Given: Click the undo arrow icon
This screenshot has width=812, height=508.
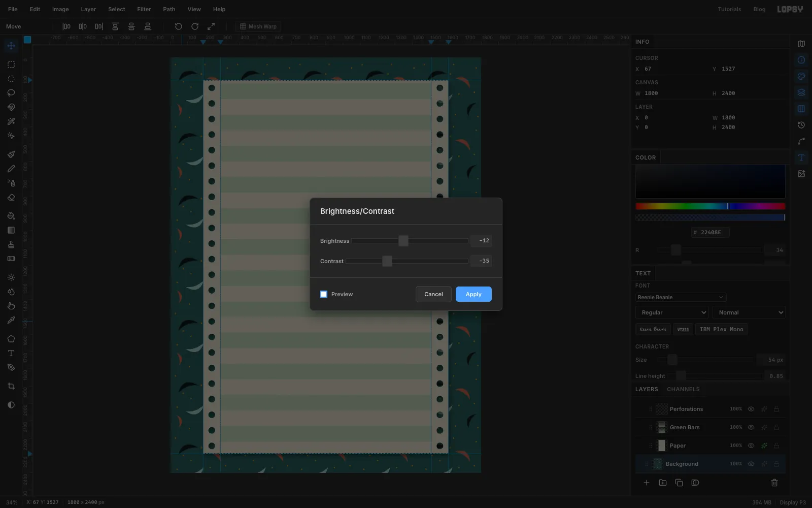Looking at the screenshot, I should tap(179, 26).
